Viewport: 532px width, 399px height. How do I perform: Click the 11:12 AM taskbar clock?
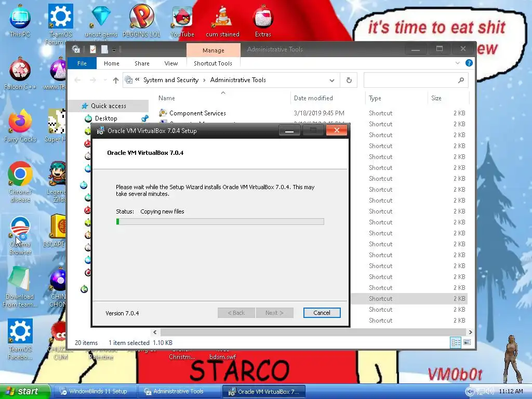pyautogui.click(x=511, y=391)
